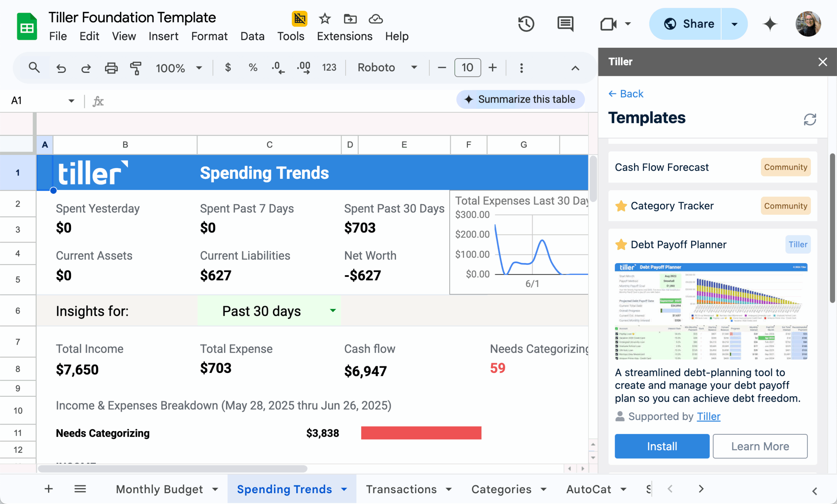
Task: Open more formats 123 menu
Action: point(329,67)
